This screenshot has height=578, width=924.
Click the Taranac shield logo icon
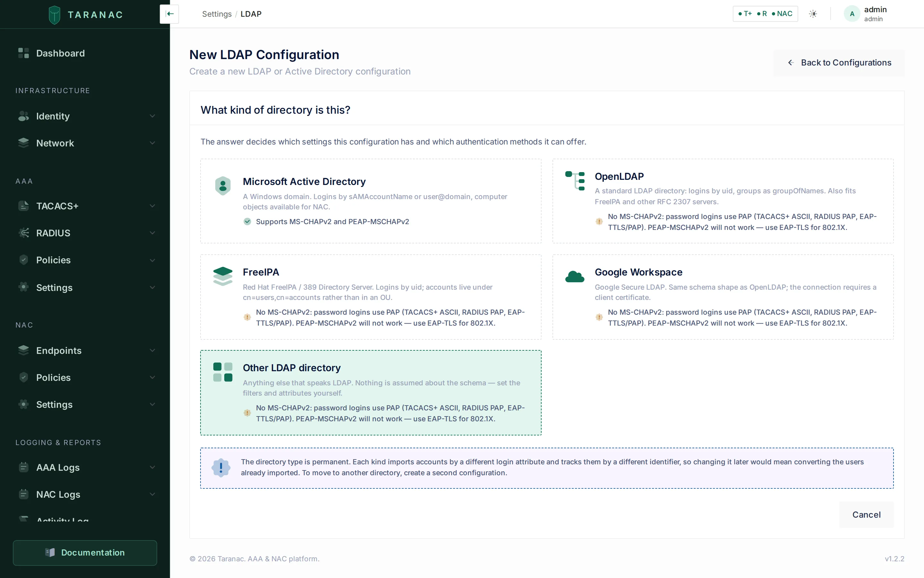(55, 14)
